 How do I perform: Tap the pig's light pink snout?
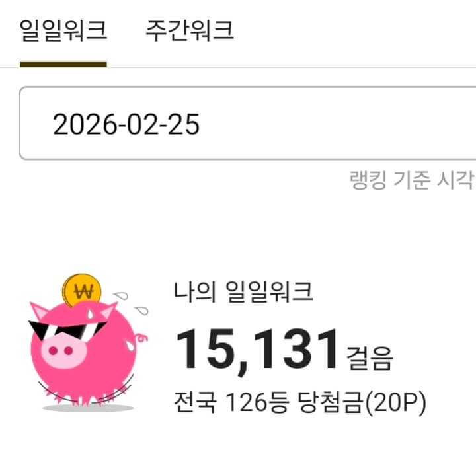[63, 350]
